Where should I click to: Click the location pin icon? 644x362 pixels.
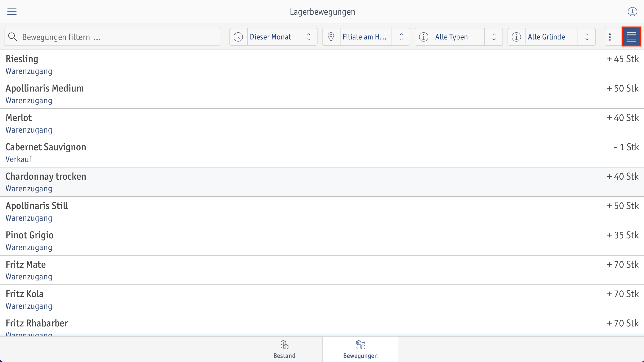pos(331,37)
